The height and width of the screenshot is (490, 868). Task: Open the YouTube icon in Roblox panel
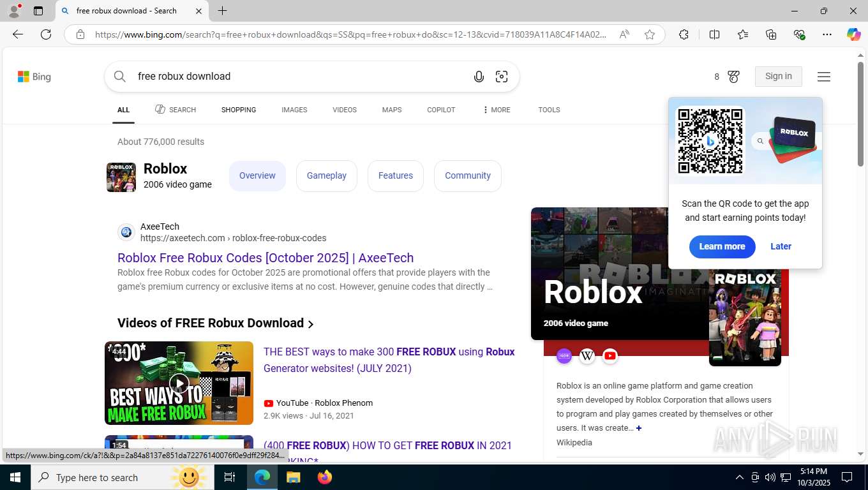610,355
